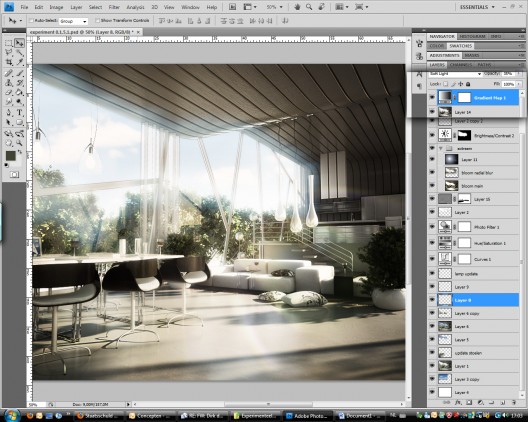Click the Windows Start button

coord(11,416)
